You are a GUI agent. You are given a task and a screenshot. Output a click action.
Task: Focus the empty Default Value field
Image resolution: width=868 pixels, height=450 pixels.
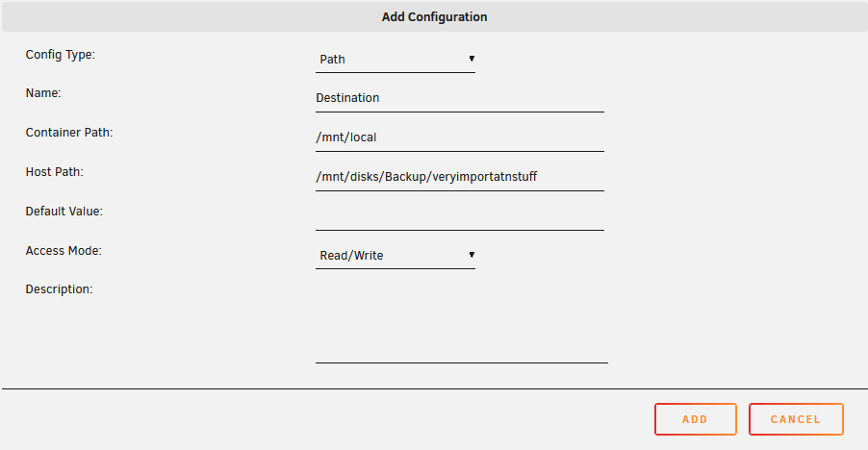click(459, 216)
